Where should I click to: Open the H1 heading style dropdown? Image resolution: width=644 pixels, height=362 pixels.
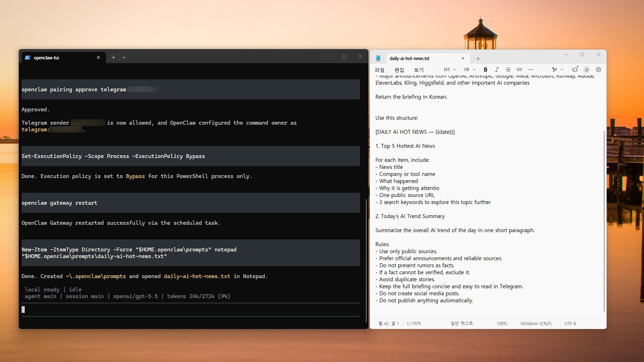coord(450,69)
